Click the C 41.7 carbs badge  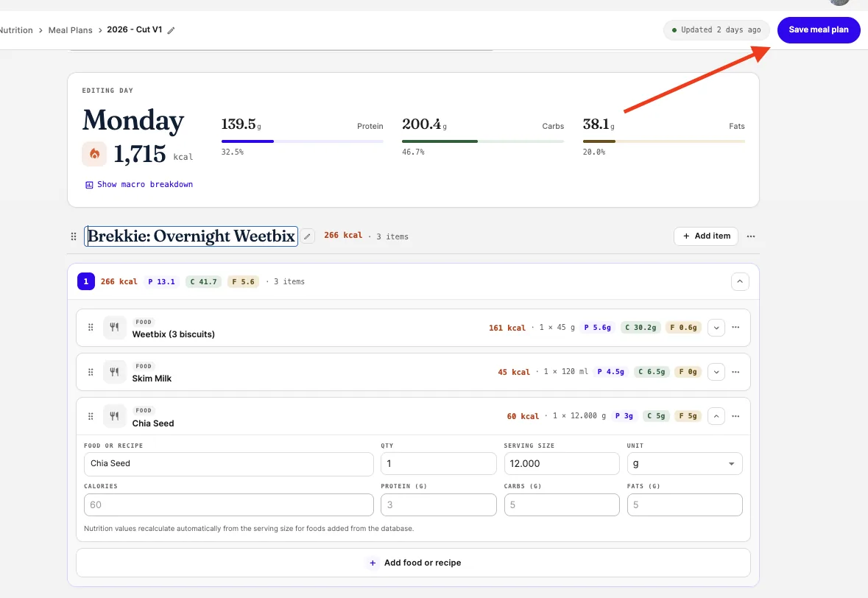(x=203, y=282)
